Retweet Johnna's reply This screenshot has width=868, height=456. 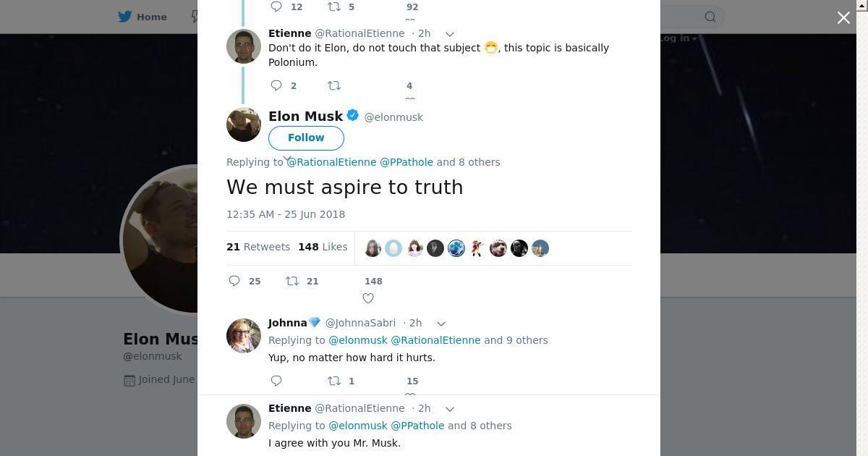click(x=334, y=381)
